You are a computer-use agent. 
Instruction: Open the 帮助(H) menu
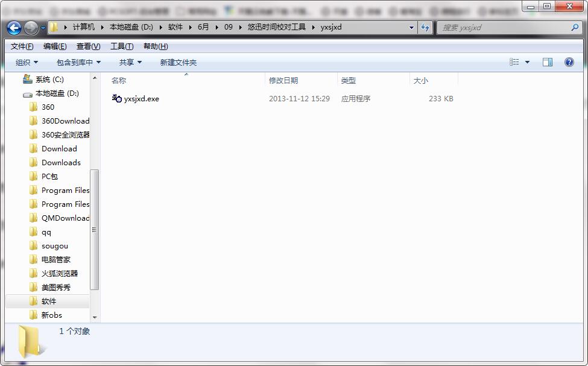click(156, 46)
